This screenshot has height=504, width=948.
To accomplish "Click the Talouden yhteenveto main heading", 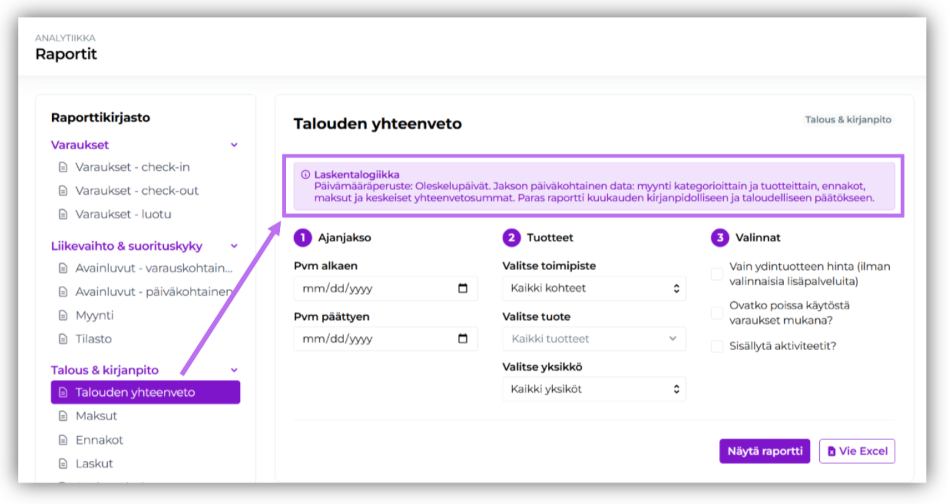I will pyautogui.click(x=377, y=124).
